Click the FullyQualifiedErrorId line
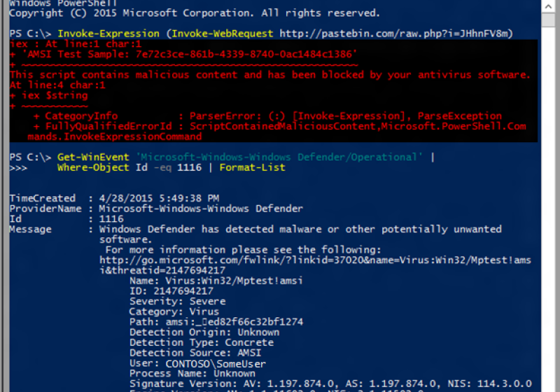 pyautogui.click(x=280, y=126)
